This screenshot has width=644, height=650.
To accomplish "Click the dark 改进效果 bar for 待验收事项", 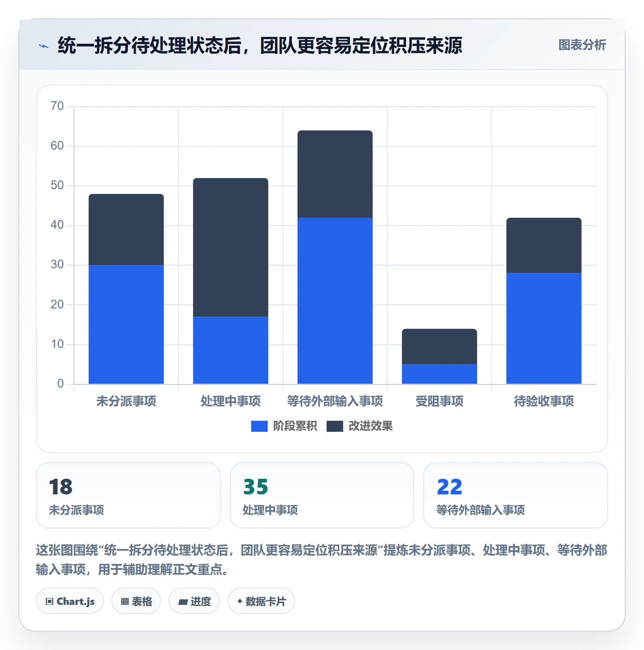I will [544, 245].
